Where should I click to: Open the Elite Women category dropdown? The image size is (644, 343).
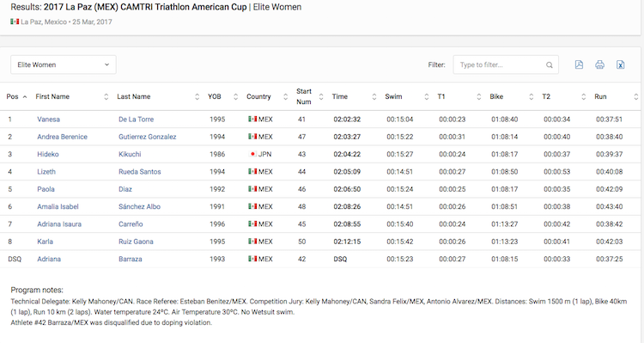[x=64, y=64]
